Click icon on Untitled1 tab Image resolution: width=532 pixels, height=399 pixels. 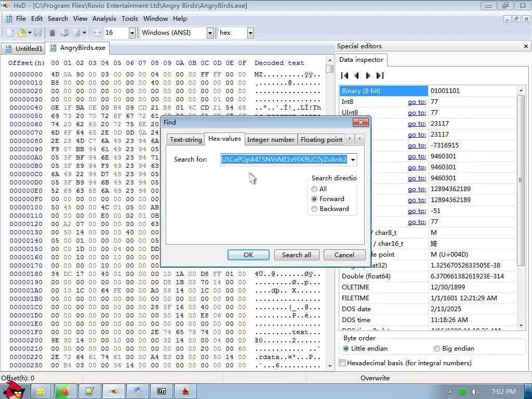tap(8, 48)
